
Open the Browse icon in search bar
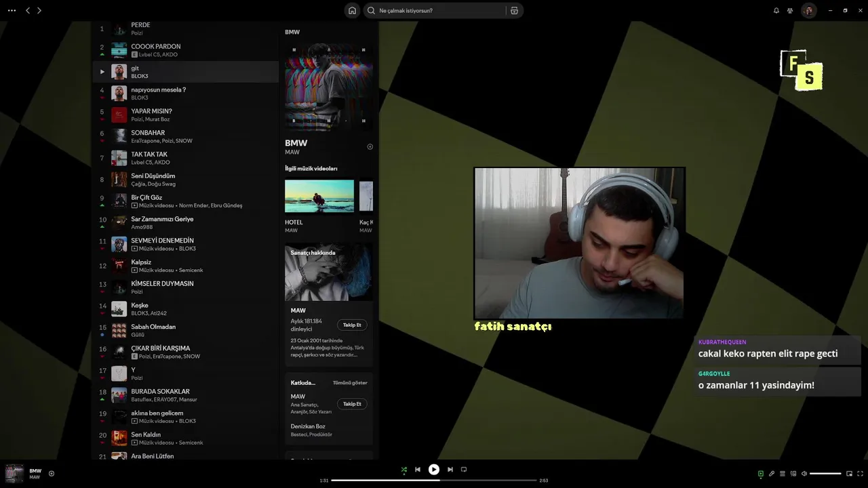[x=514, y=10]
